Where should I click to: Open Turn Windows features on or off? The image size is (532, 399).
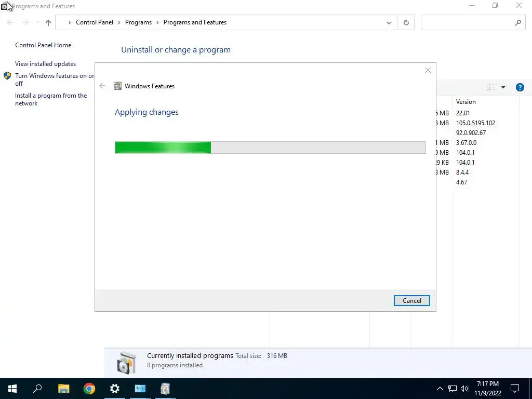[54, 79]
